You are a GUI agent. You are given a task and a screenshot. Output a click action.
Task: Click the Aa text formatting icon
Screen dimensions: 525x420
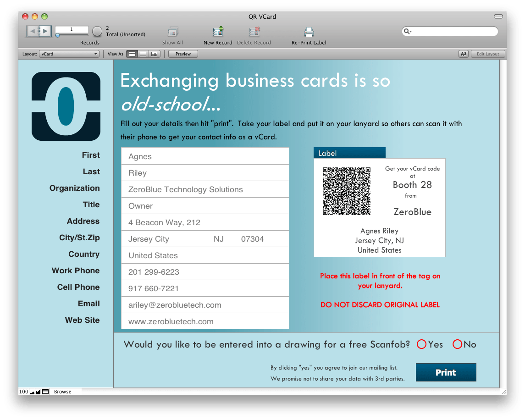coord(463,54)
